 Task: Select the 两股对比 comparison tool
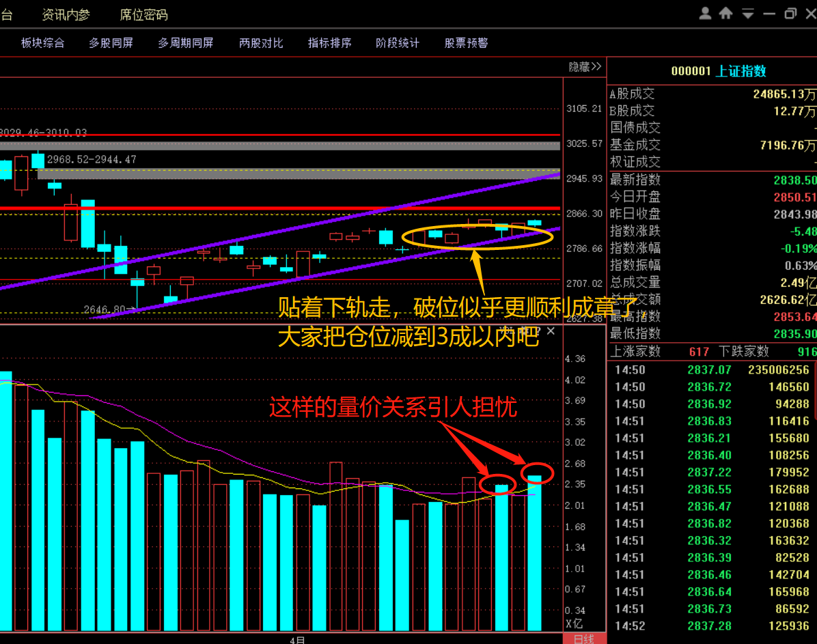click(x=261, y=43)
